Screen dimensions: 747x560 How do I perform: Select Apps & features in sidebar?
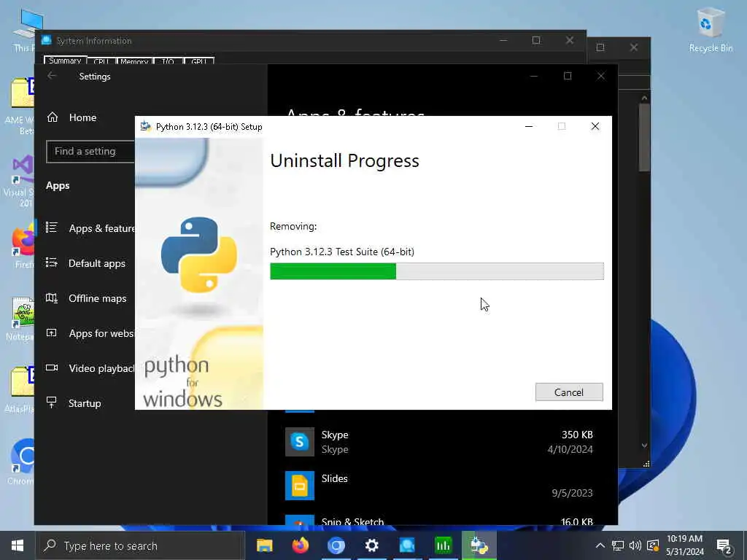click(90, 228)
